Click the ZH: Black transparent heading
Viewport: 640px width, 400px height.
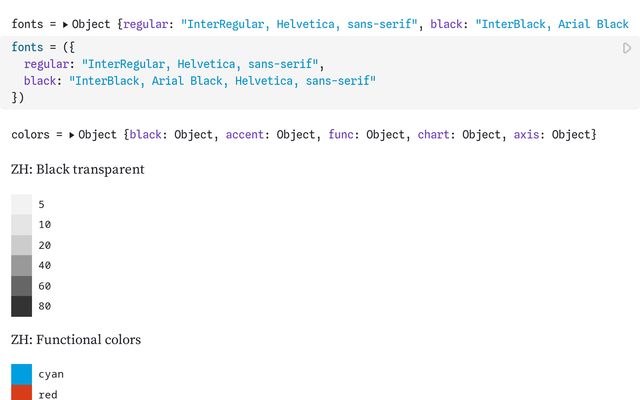[78, 169]
